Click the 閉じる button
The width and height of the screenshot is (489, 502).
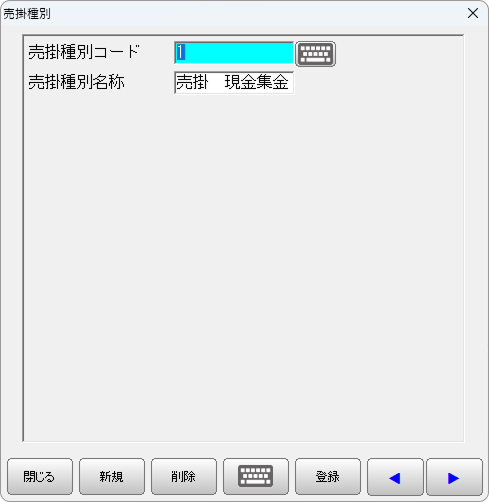point(40,476)
